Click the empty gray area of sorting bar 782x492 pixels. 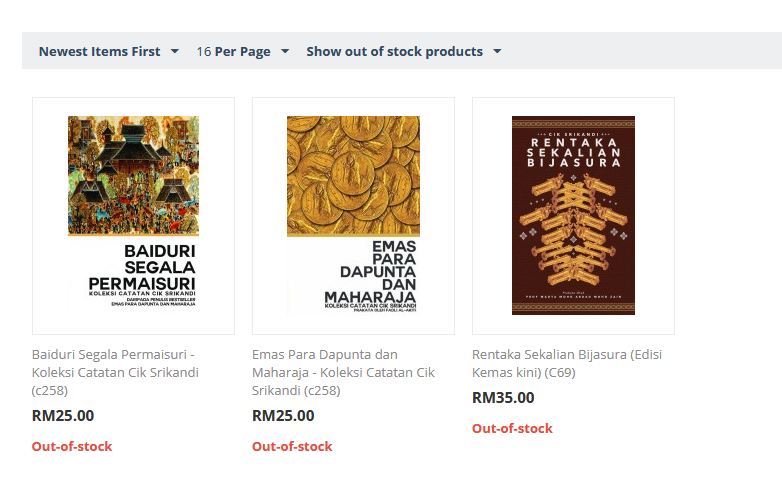640,51
